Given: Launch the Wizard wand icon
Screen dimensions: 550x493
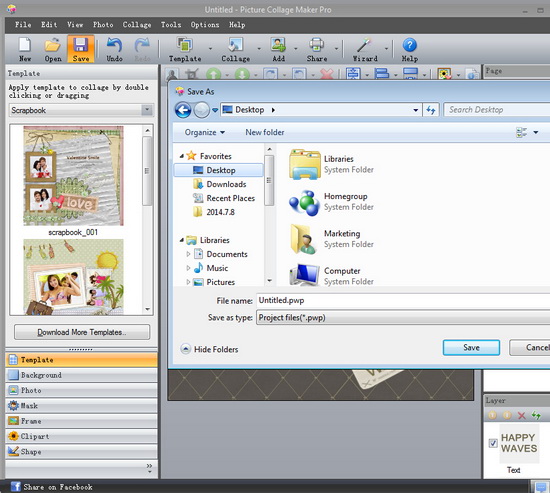Looking at the screenshot, I should click(364, 45).
